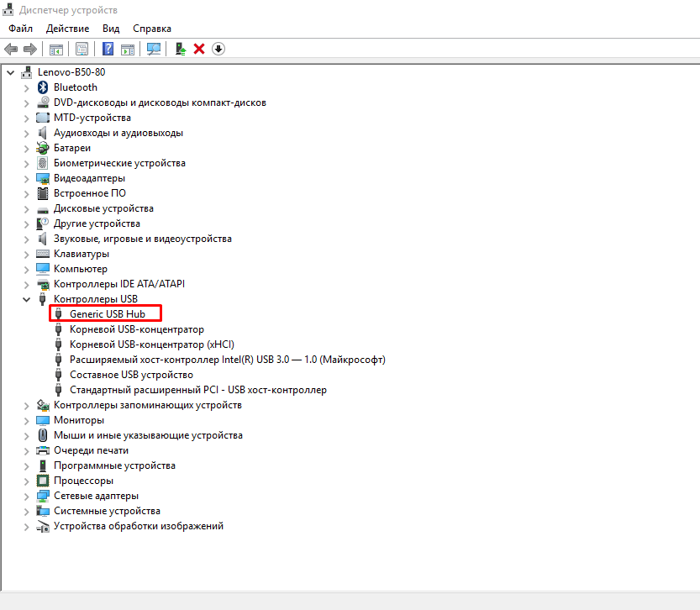700x610 pixels.
Task: Click the Мыши и иные указывающие устройства mouse icon
Action: point(43,435)
